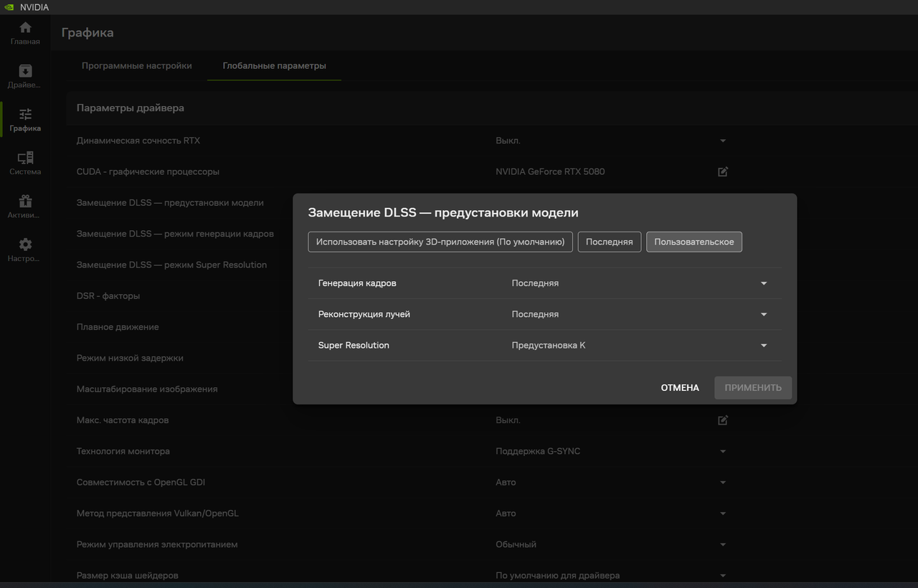This screenshot has height=588, width=918.
Task: Click the Динамическая сочность RTX label
Action: (x=138, y=141)
